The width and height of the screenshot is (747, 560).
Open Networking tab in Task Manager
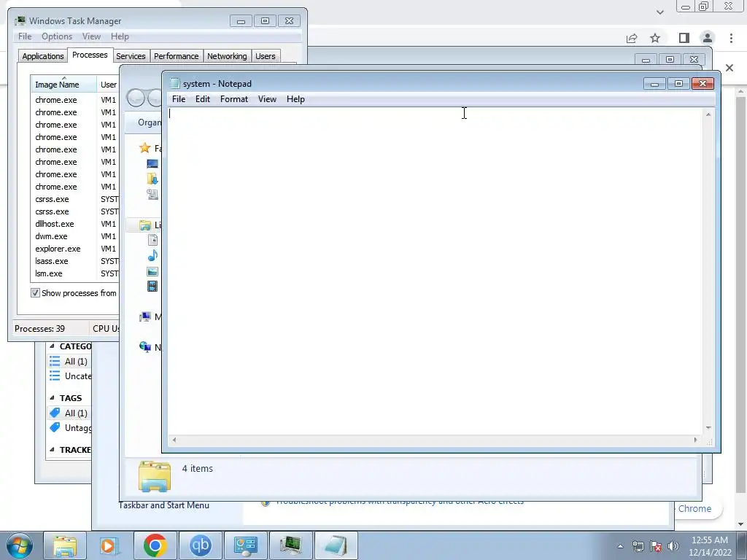point(228,56)
